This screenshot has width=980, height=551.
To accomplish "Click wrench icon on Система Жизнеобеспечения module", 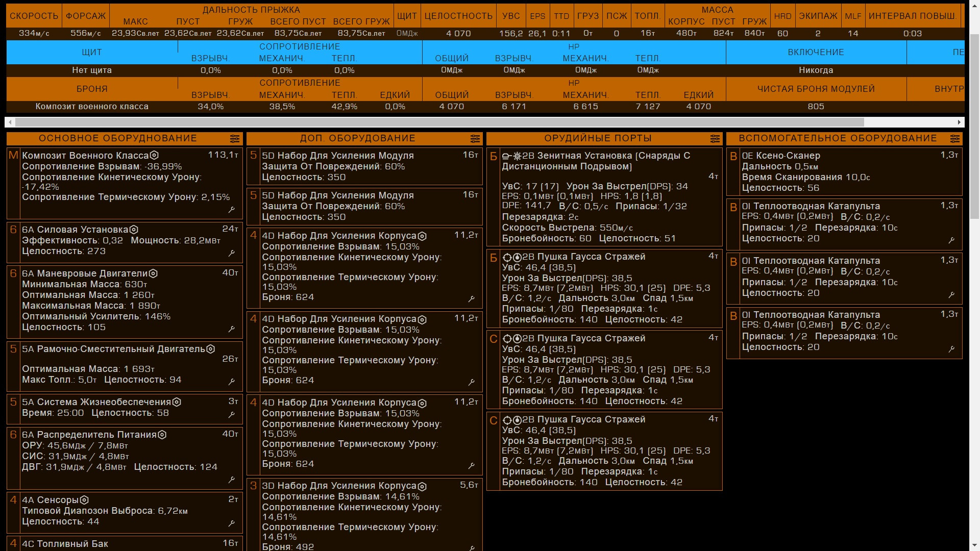I will coord(232,415).
